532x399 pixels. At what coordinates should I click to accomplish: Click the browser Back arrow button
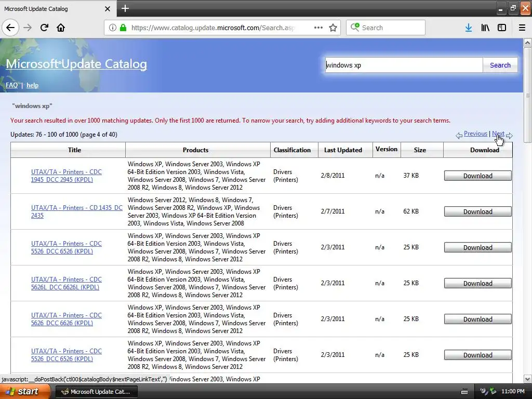point(10,28)
